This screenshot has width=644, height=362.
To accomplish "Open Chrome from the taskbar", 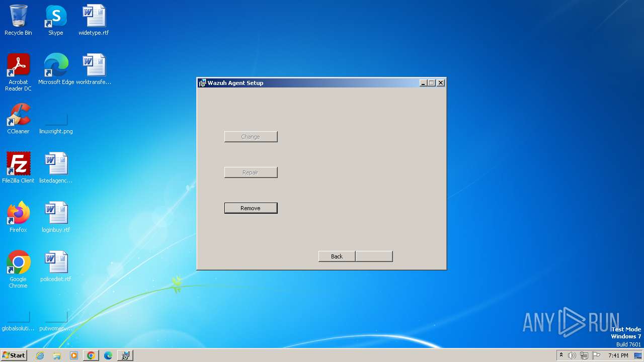I will 91,355.
